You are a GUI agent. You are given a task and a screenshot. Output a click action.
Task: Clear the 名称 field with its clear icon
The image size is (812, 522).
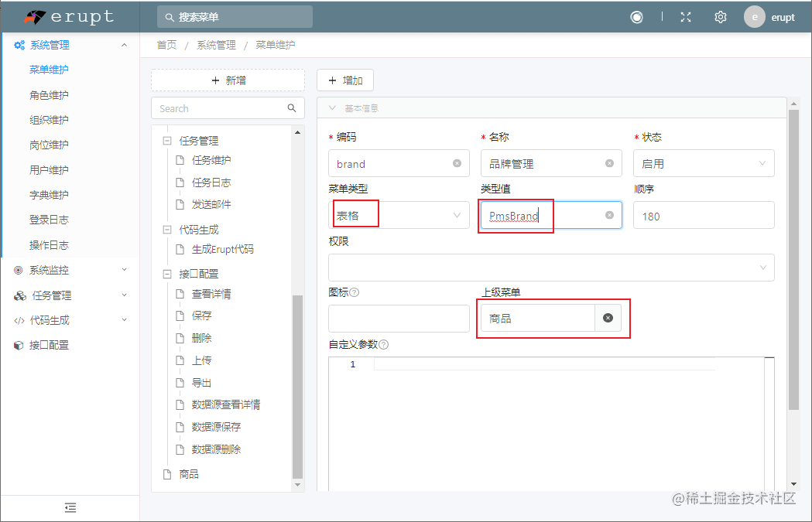[609, 163]
